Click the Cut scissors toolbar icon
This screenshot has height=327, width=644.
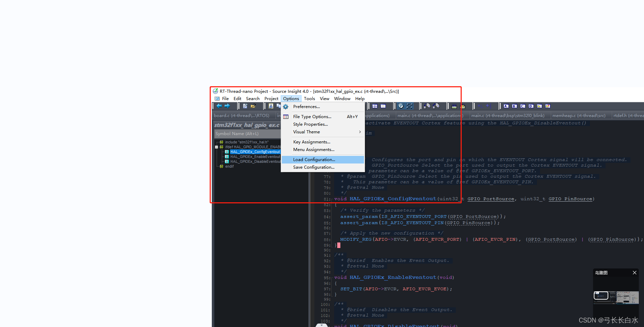[x=271, y=106]
